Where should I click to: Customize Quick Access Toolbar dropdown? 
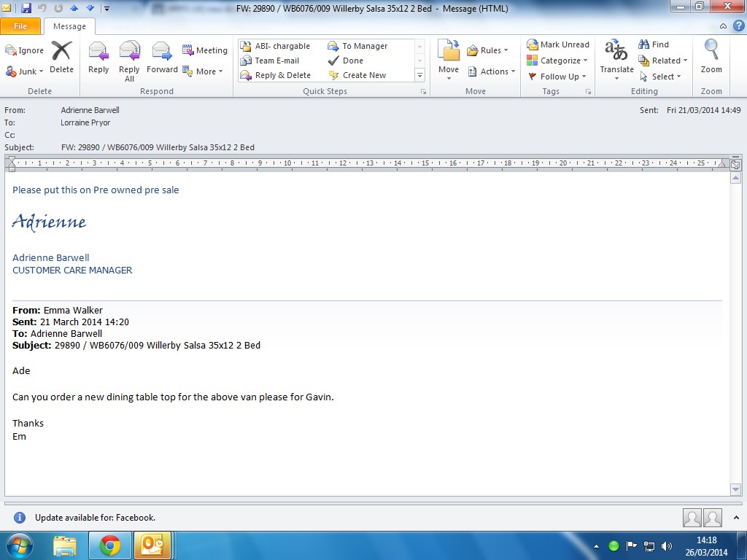click(107, 9)
